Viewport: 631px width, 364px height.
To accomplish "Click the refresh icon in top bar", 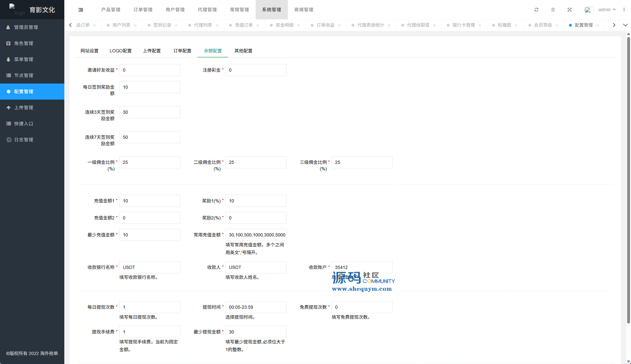I will [536, 10].
